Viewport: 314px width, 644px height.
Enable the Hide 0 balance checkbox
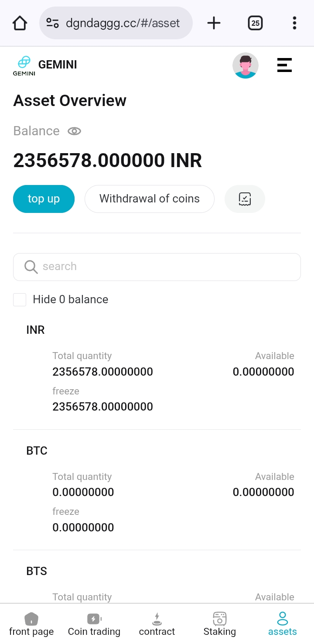pos(20,300)
